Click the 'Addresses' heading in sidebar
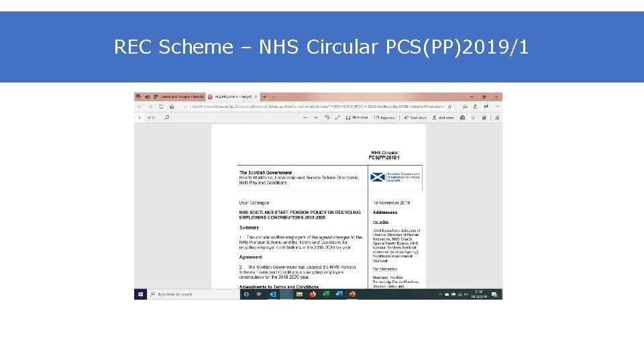The image size is (644, 362). click(385, 213)
